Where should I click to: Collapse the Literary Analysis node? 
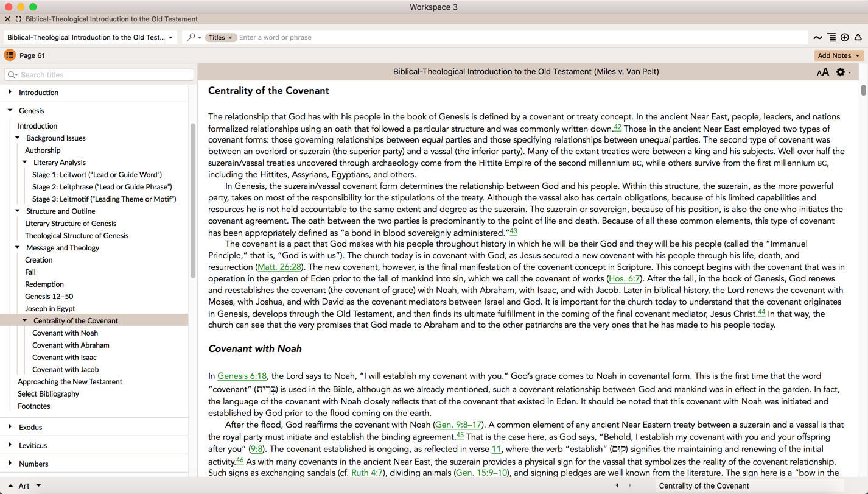tap(25, 162)
